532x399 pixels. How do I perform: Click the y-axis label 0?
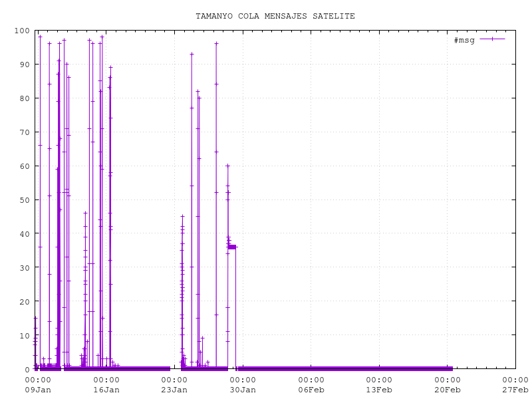[27, 370]
